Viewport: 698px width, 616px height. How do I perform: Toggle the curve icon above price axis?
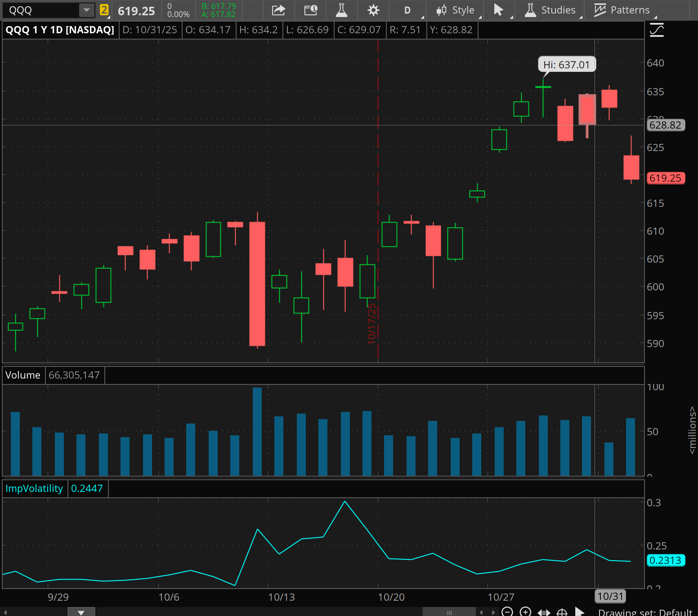pyautogui.click(x=657, y=31)
